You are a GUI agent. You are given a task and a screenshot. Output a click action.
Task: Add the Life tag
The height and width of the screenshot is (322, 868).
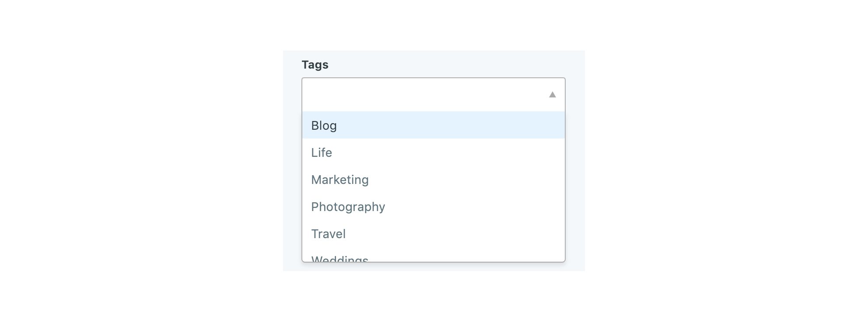coord(322,152)
